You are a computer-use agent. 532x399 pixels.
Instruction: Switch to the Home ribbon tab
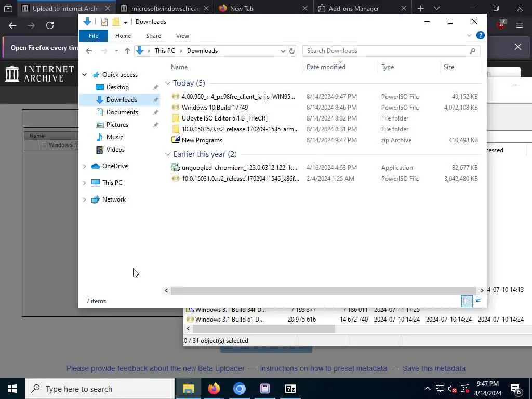[x=123, y=36]
